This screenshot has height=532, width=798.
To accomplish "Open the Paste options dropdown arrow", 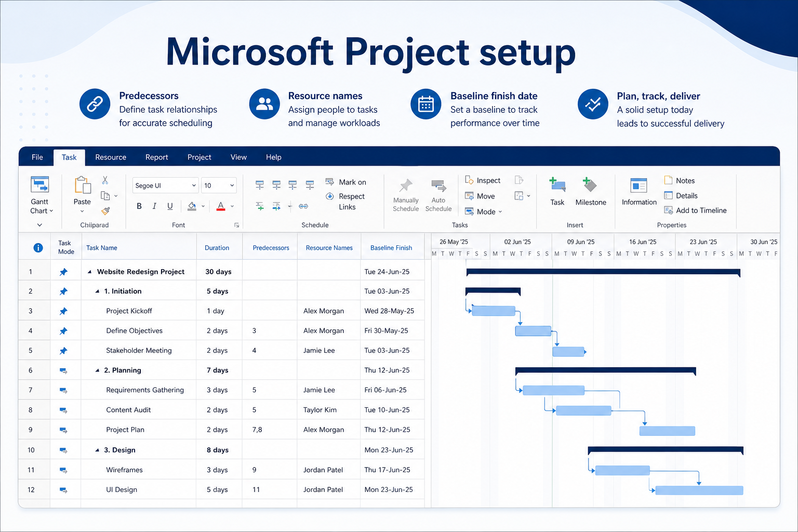I will [82, 211].
